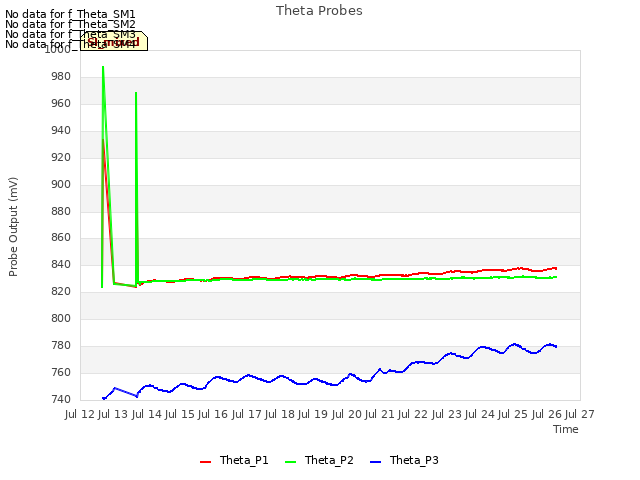Click the Theta_P1 legend entry
The height and width of the screenshot is (480, 640).
coord(234,460)
